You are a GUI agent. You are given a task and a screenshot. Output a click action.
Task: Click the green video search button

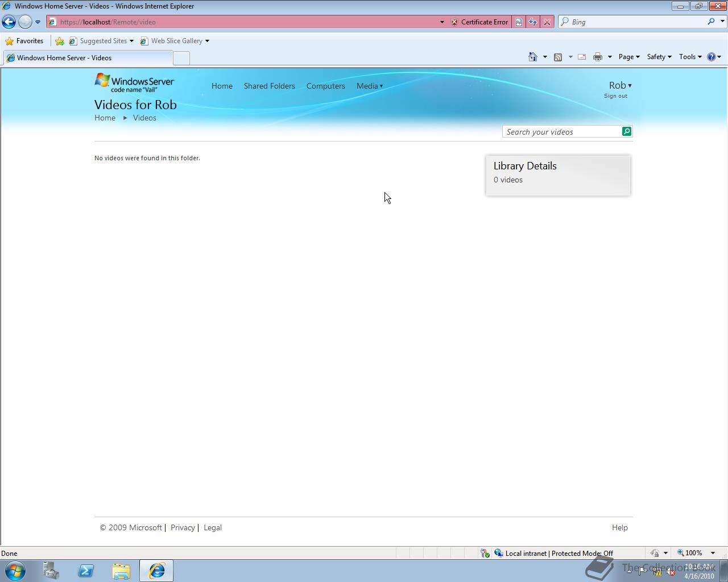627,131
